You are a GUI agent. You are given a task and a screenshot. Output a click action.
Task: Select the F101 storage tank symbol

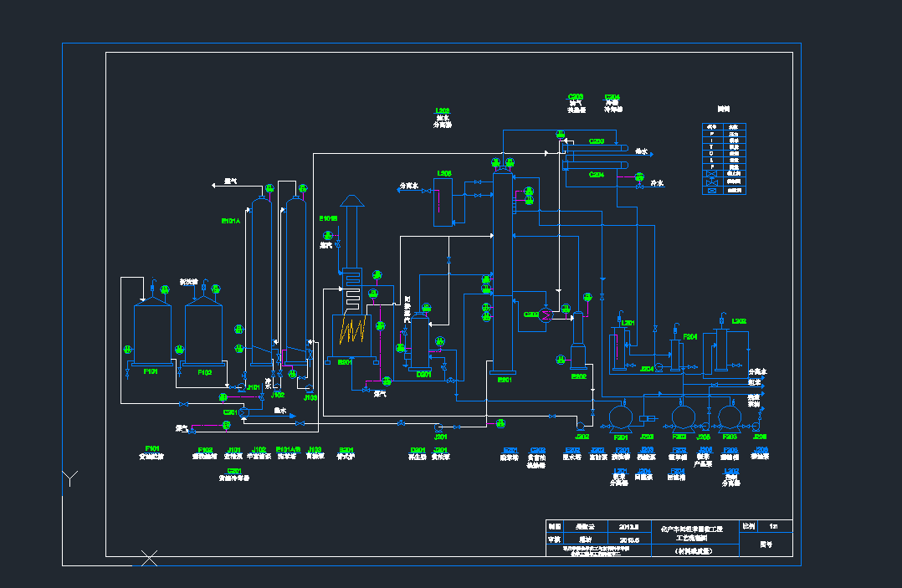pyautogui.click(x=152, y=335)
